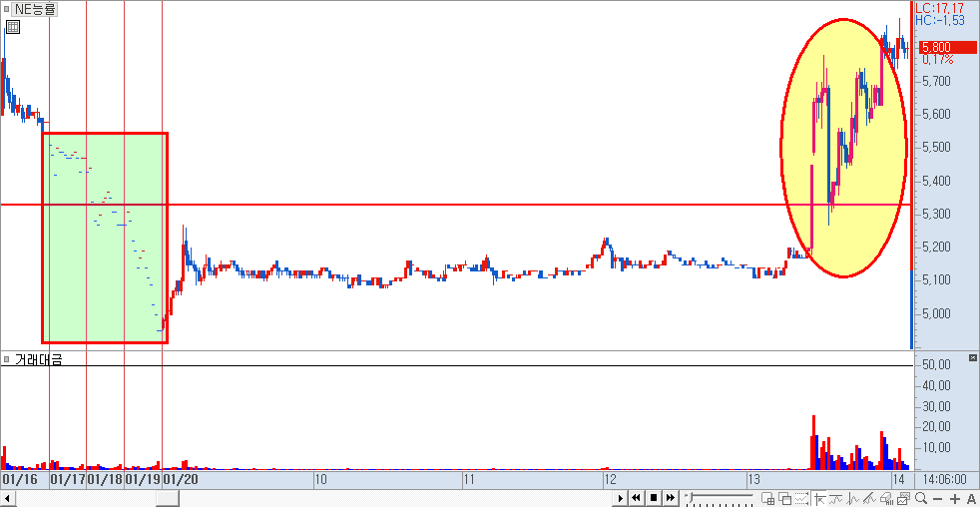Image resolution: width=980 pixels, height=507 pixels.
Task: Click the chart range arrows icon
Action: [801, 498]
